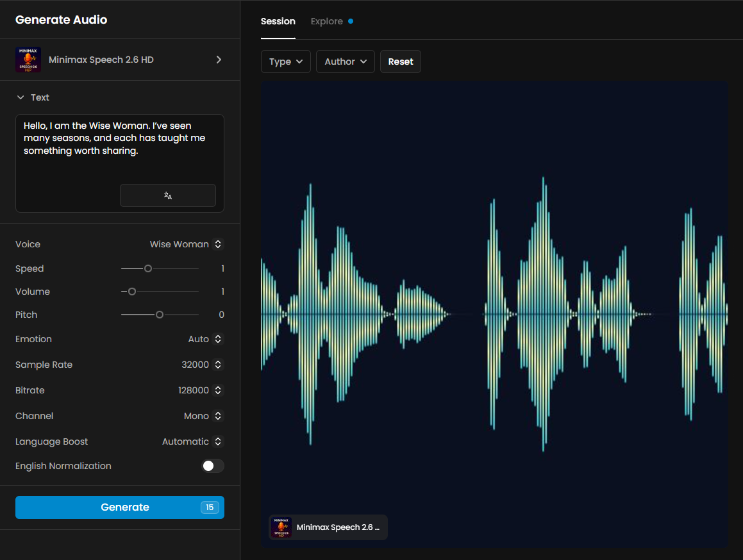Open the Language Boost dropdown
The width and height of the screenshot is (743, 560).
(x=192, y=441)
